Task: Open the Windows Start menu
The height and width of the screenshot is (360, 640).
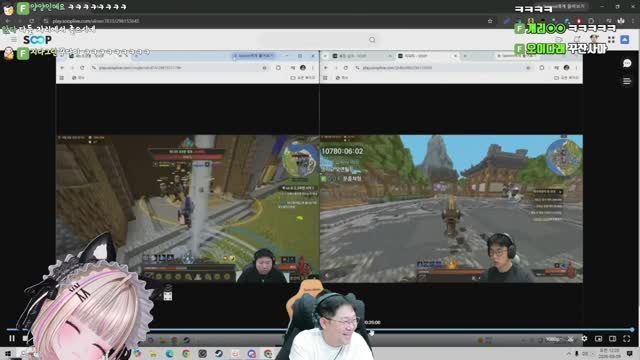Action: 8,354
